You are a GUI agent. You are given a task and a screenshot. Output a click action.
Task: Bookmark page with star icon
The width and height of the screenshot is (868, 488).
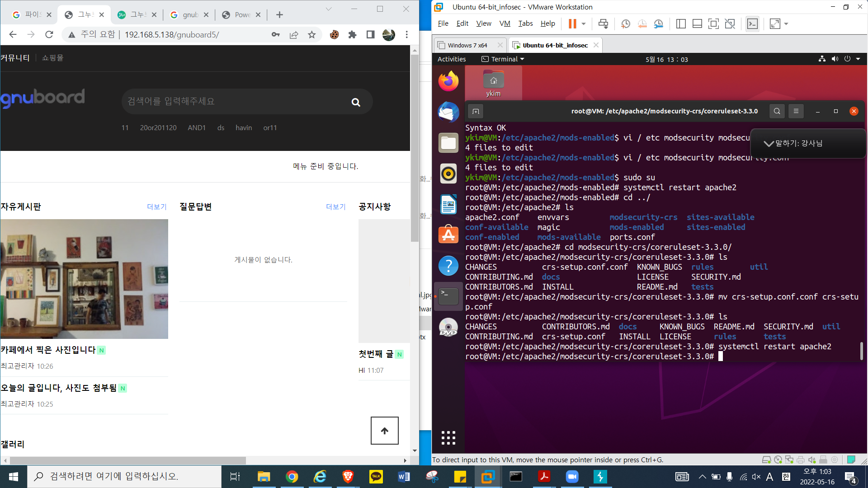click(311, 35)
